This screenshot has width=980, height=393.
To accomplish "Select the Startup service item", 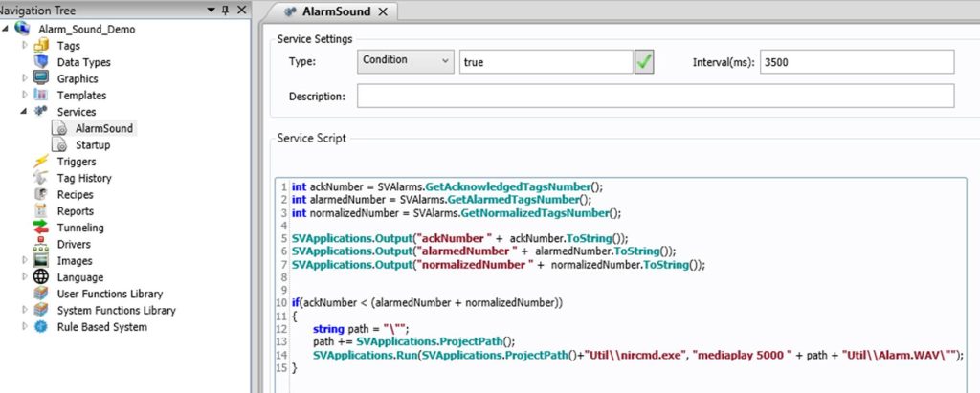I will (x=93, y=145).
